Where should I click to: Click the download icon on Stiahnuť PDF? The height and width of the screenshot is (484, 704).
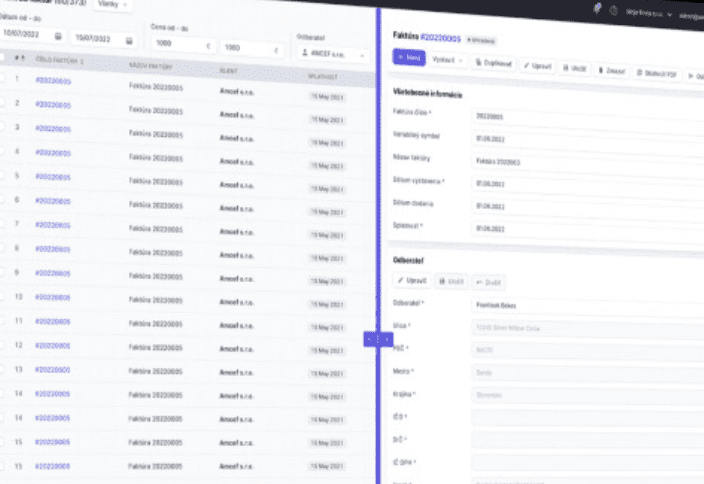(640, 73)
